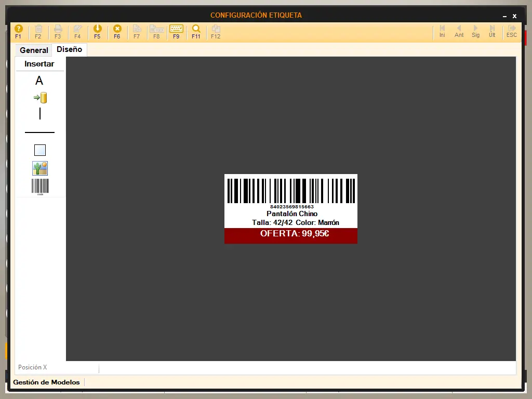
Task: Cancel with the F6 orange X icon
Action: pos(117,32)
